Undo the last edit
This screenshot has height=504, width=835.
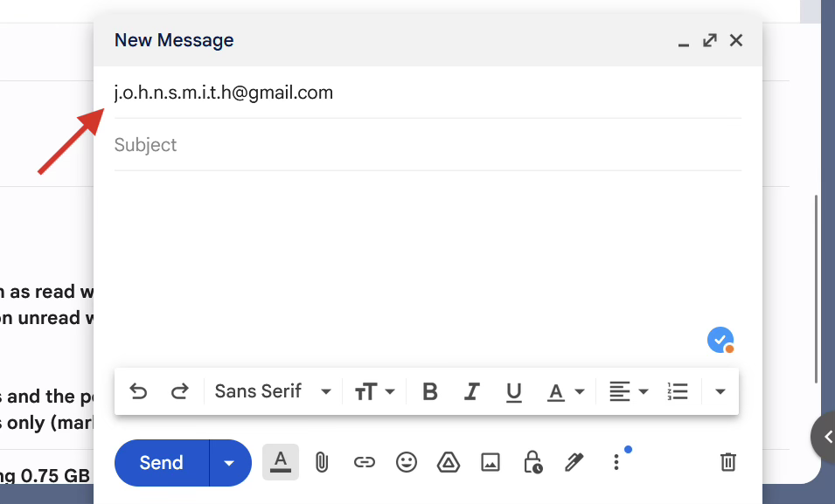[x=138, y=391]
